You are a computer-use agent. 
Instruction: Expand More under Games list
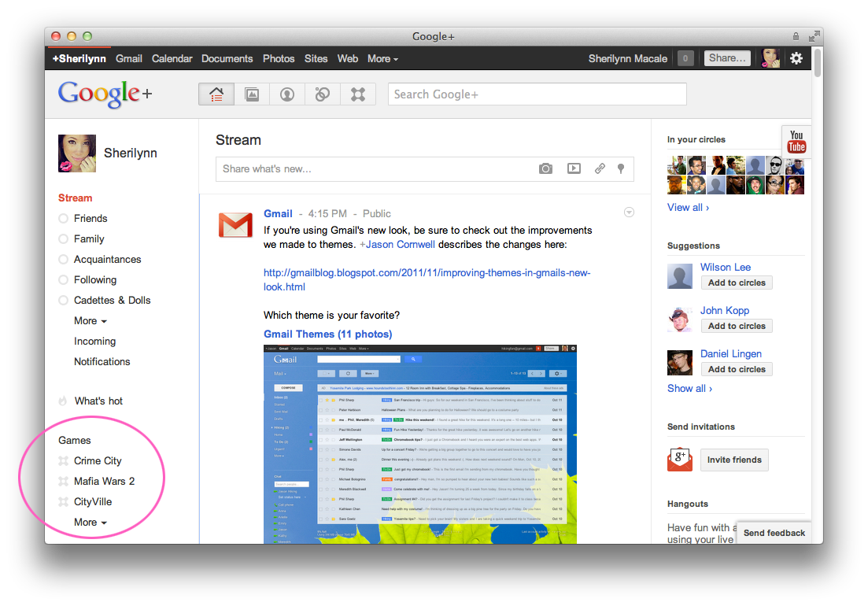90,523
